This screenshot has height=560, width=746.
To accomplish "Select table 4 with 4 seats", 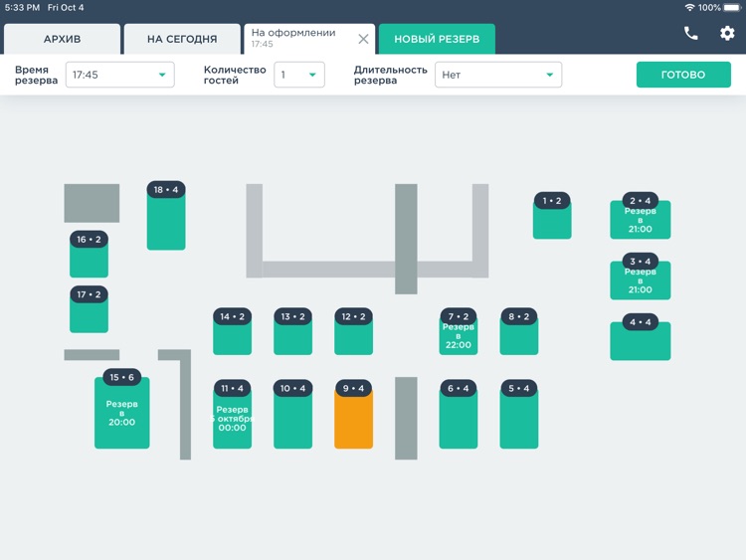I will 641,337.
